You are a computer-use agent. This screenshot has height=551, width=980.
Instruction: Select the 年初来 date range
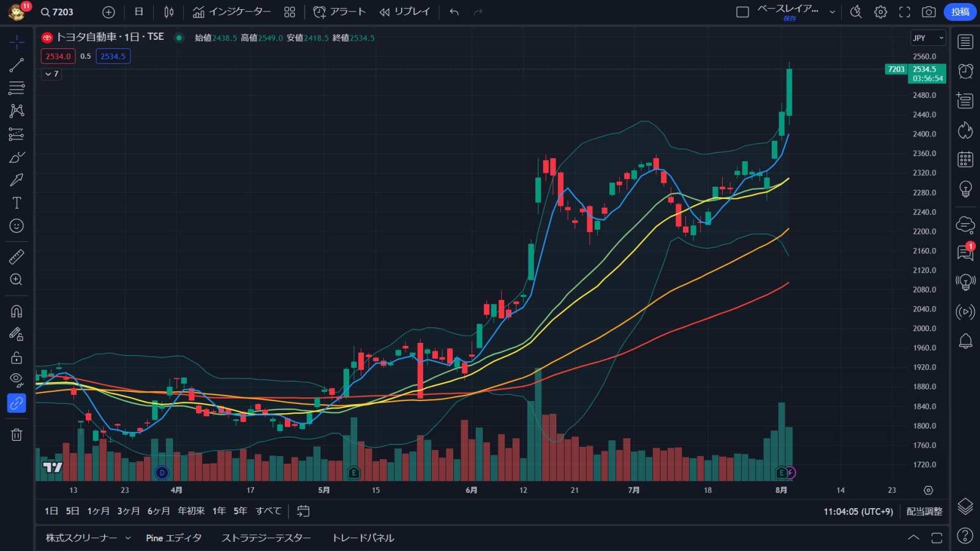click(x=191, y=511)
